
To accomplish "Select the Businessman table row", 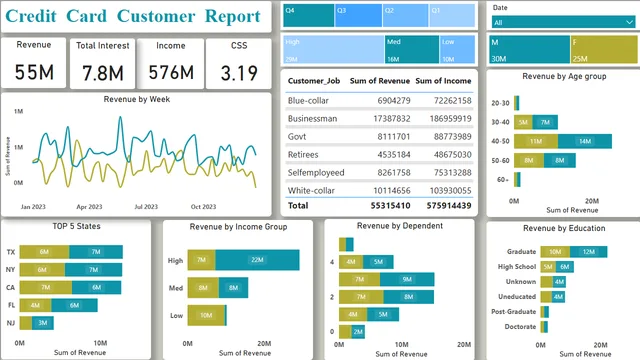I will [x=379, y=118].
